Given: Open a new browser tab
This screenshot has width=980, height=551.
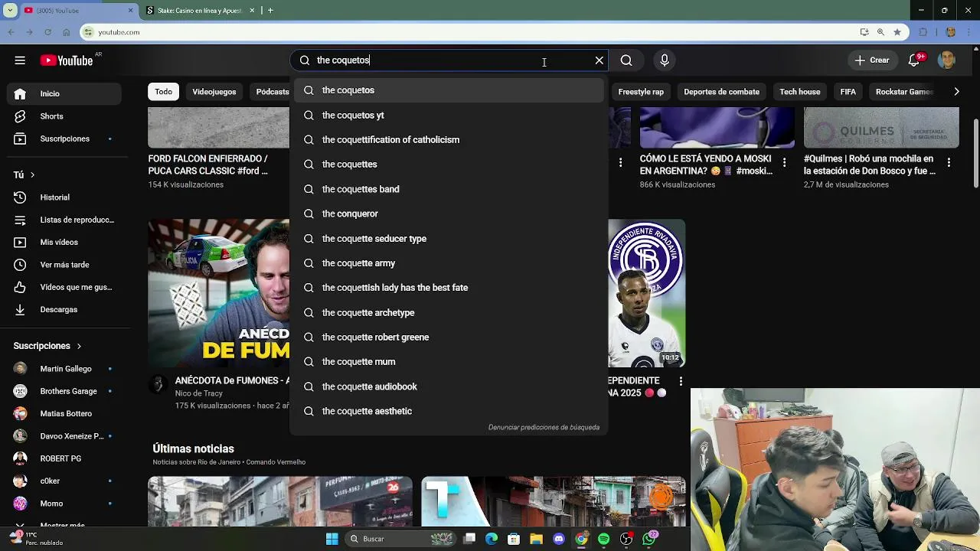Looking at the screenshot, I should click(270, 11).
